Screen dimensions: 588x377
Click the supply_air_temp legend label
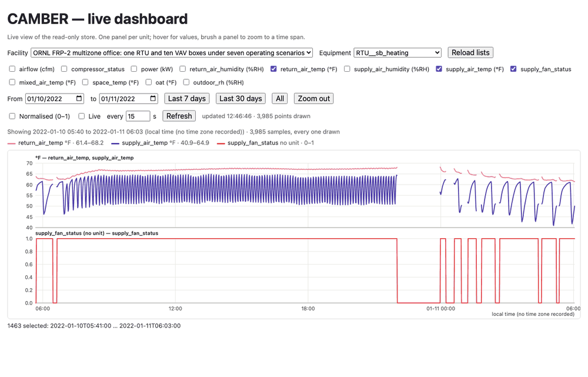coord(145,143)
